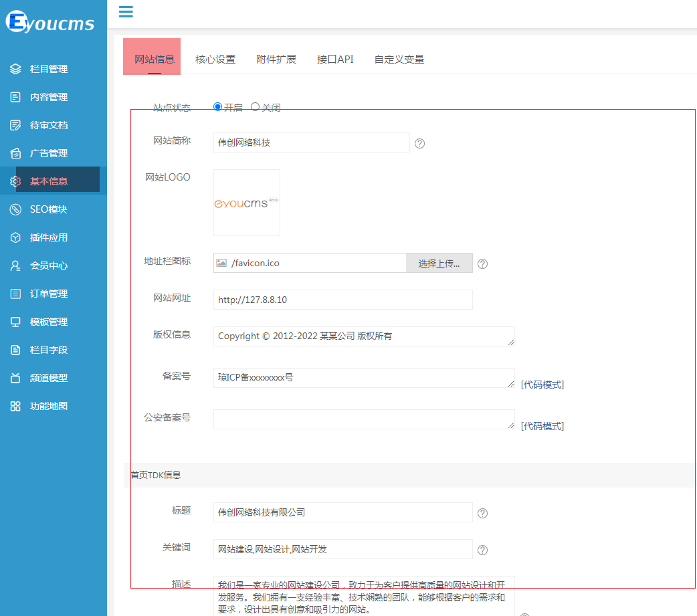Open the 网站信息 tab
This screenshot has width=697, height=616.
click(x=155, y=59)
